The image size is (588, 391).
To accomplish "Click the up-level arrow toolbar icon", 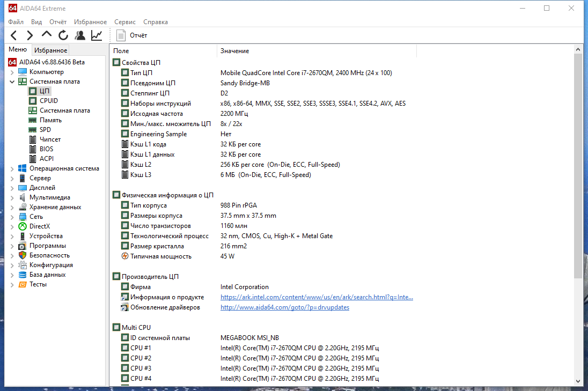I will pos(47,34).
